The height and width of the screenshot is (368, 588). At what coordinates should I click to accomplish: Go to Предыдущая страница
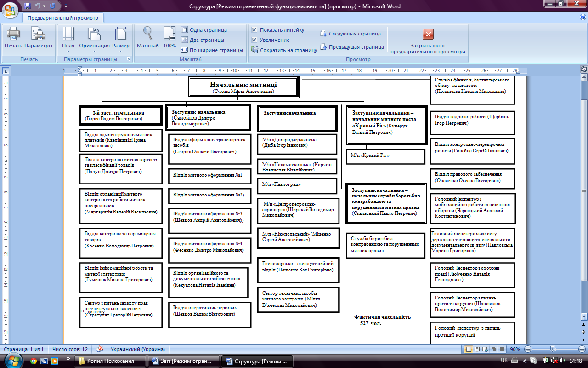(x=352, y=47)
